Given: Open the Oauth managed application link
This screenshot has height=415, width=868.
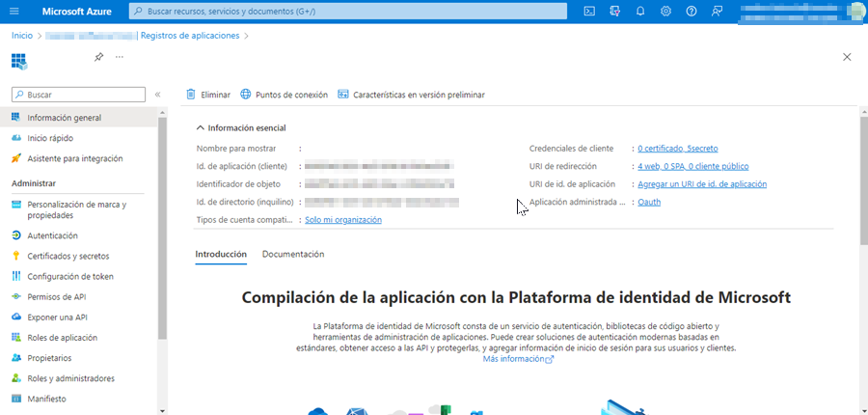Looking at the screenshot, I should pos(649,203).
